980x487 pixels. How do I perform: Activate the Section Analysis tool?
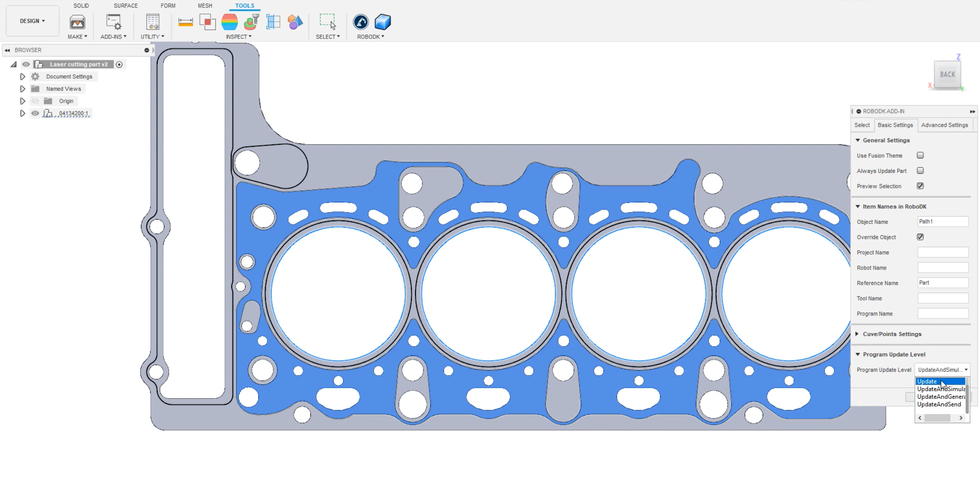pyautogui.click(x=274, y=22)
